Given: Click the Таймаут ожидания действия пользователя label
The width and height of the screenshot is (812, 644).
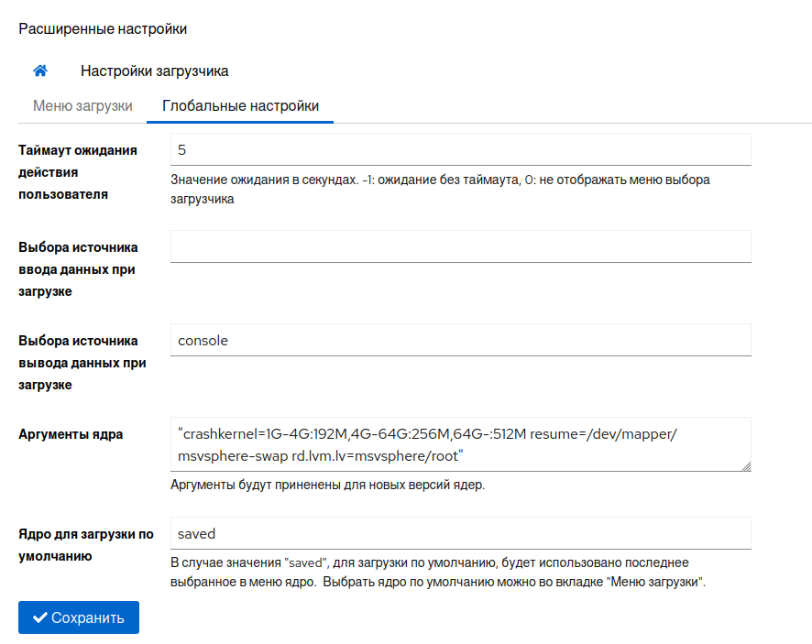Looking at the screenshot, I should click(78, 171).
